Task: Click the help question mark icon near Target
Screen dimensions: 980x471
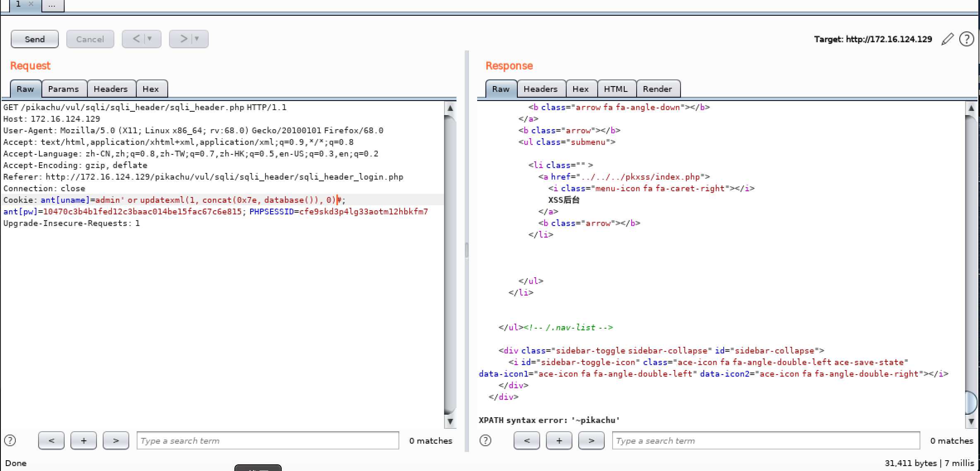Action: coord(967,39)
